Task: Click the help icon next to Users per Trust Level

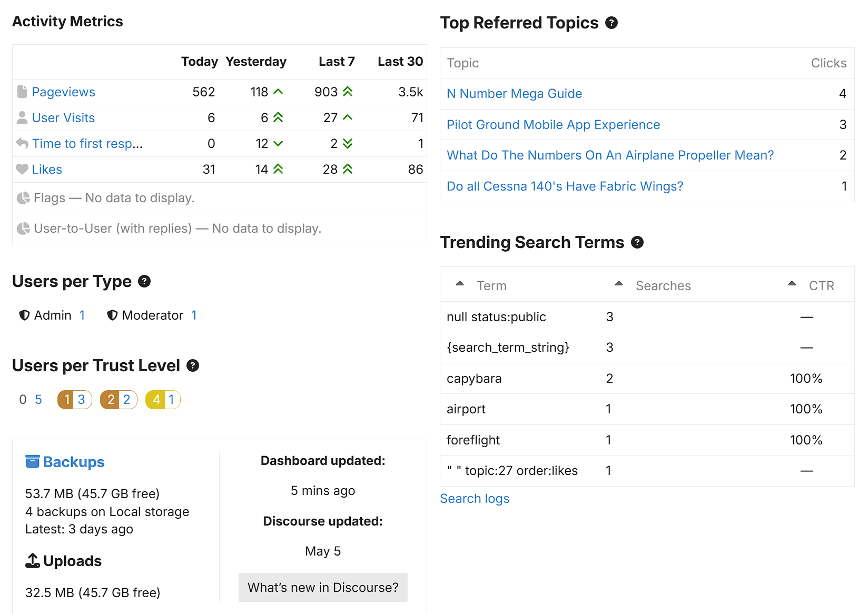Action: (x=193, y=365)
